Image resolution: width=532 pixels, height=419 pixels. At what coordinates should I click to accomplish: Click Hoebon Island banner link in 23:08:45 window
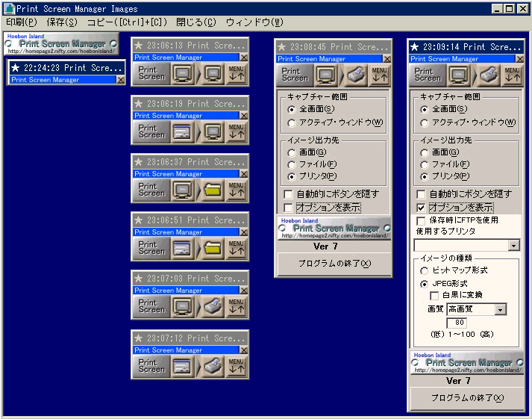pyautogui.click(x=334, y=229)
